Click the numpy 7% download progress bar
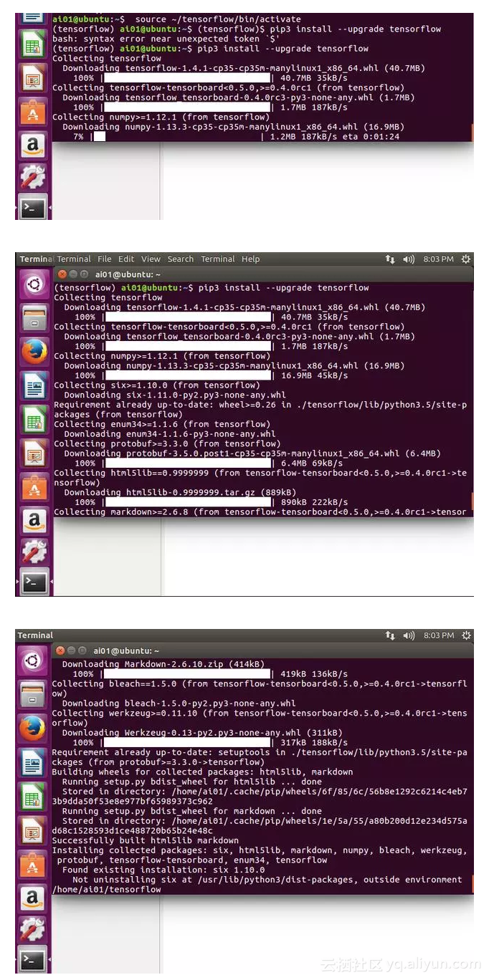 176,136
